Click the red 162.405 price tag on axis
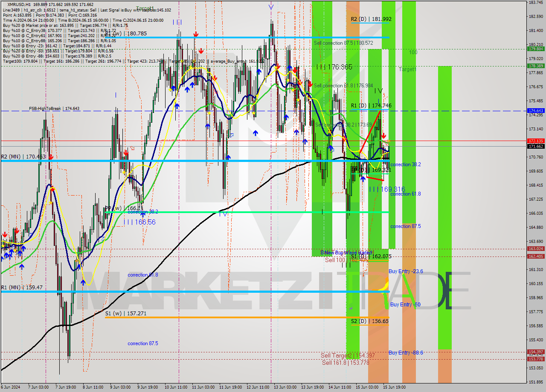This screenshot has height=392, width=546. (x=536, y=256)
